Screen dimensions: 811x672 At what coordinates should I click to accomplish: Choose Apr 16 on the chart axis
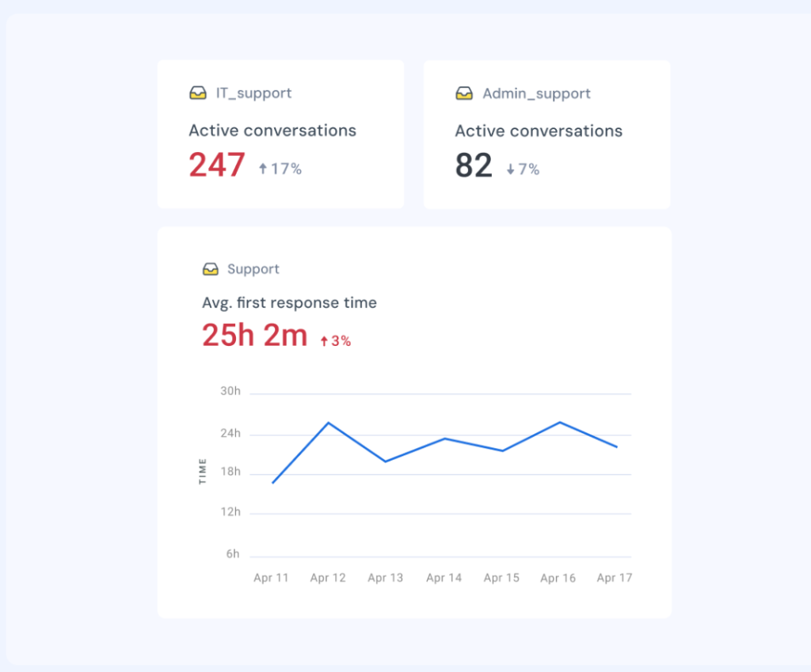click(558, 578)
